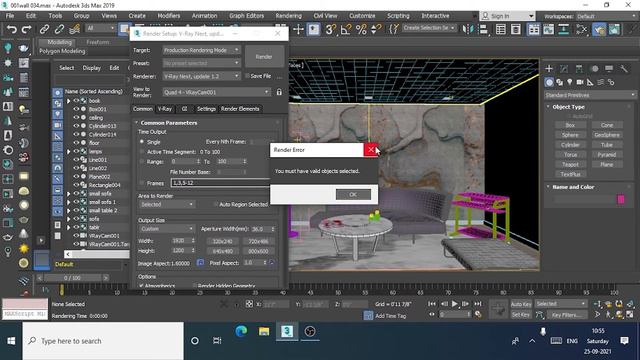Viewport: 640px width, 360px height.
Task: Click OK in the Render Error dialog
Action: click(353, 194)
